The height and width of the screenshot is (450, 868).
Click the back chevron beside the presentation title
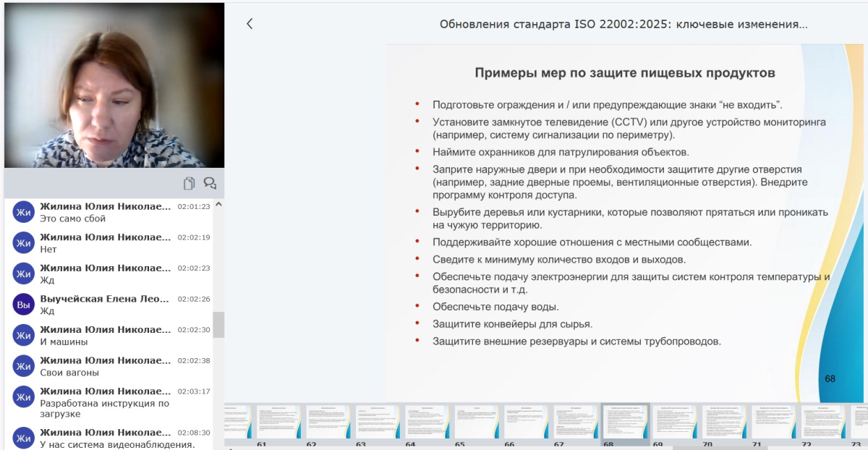[x=250, y=24]
